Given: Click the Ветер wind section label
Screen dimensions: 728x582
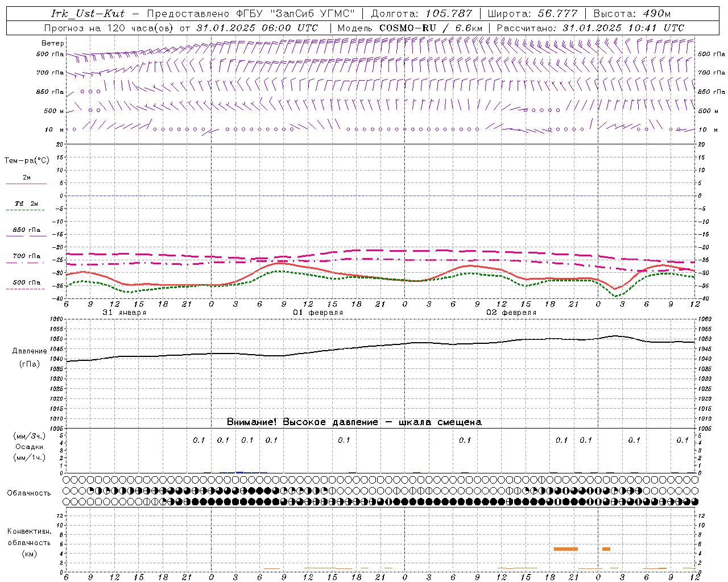Looking at the screenshot, I should 53,43.
